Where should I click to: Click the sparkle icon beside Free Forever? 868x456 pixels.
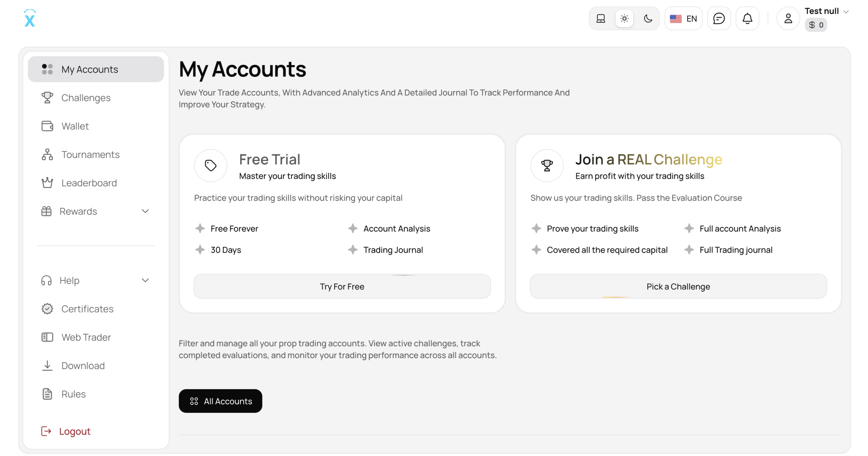pyautogui.click(x=200, y=228)
